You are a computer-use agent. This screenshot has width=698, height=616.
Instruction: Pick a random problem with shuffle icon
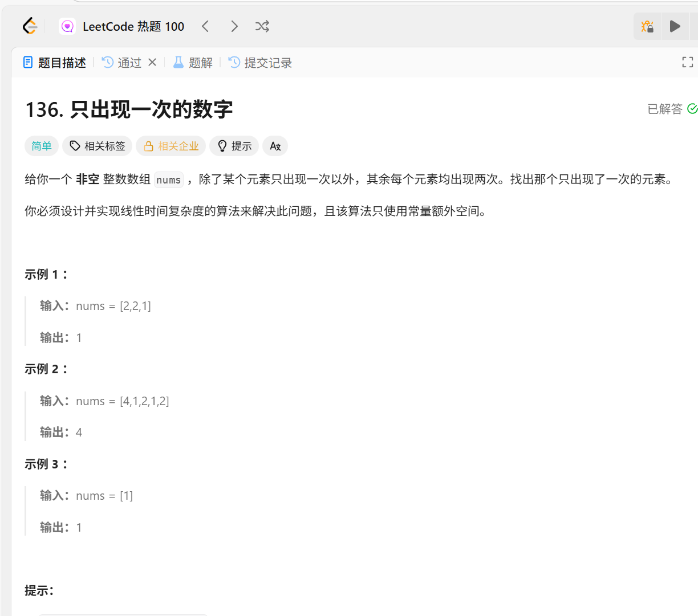point(262,26)
